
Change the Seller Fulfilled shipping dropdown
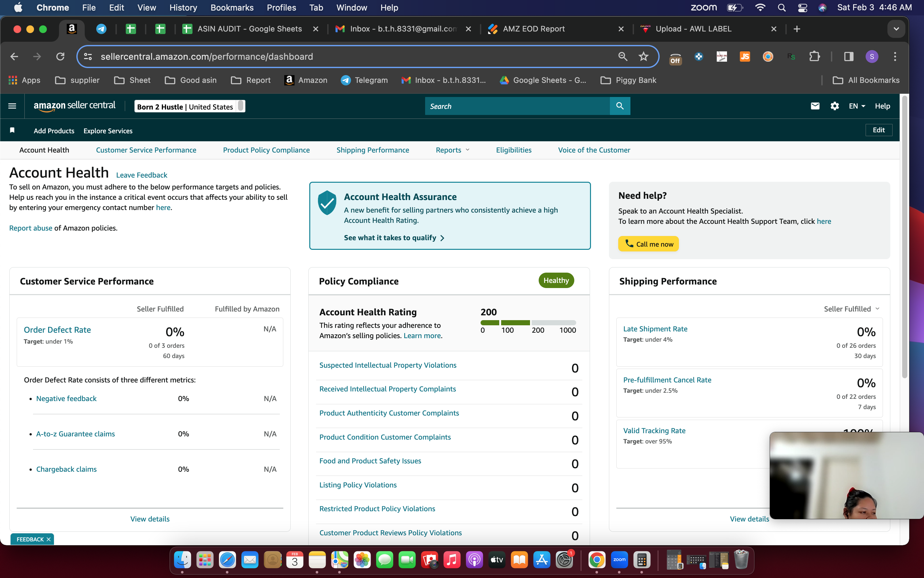tap(851, 309)
